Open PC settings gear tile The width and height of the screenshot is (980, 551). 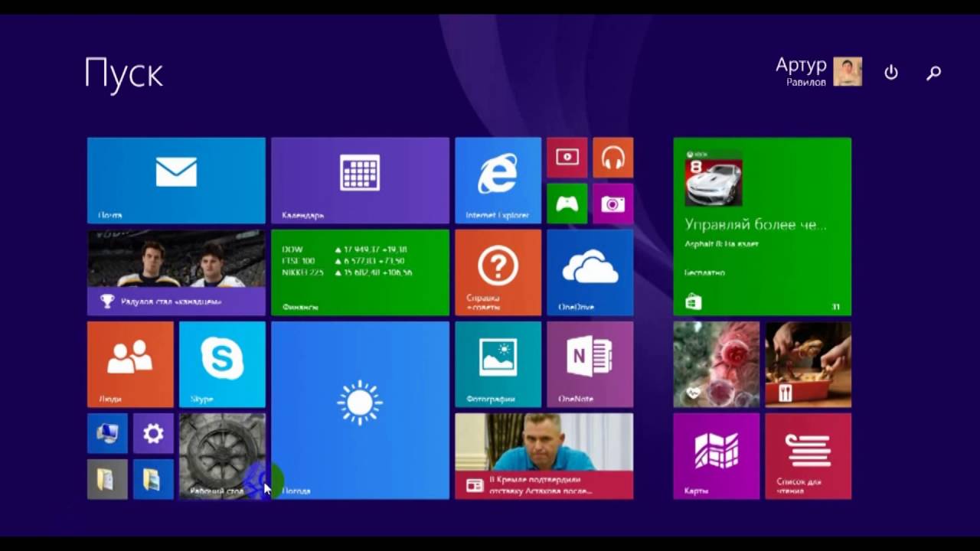(153, 433)
